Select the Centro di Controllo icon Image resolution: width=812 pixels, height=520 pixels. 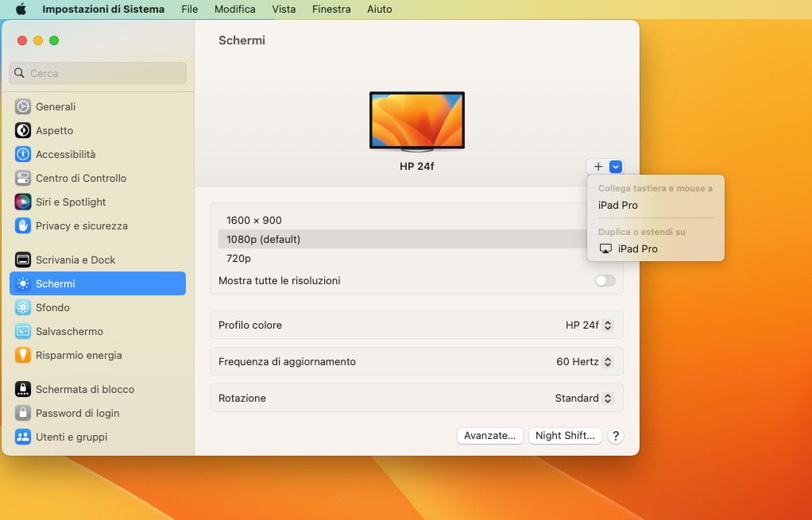tap(23, 178)
